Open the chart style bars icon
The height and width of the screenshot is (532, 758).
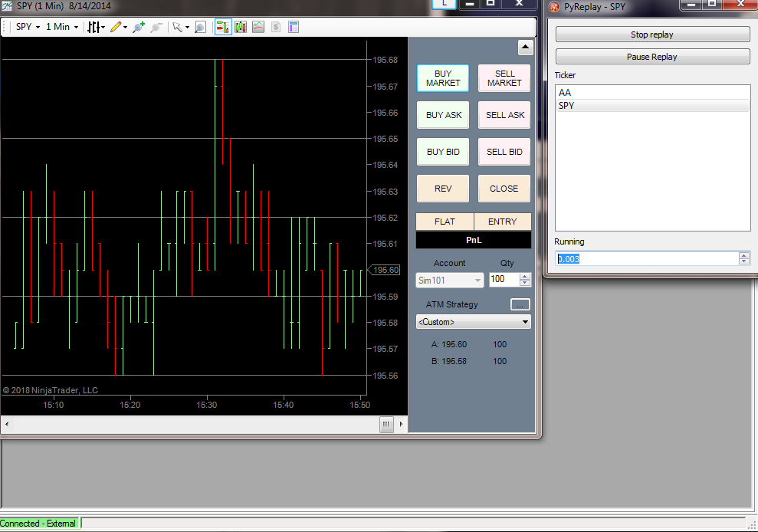(x=96, y=27)
